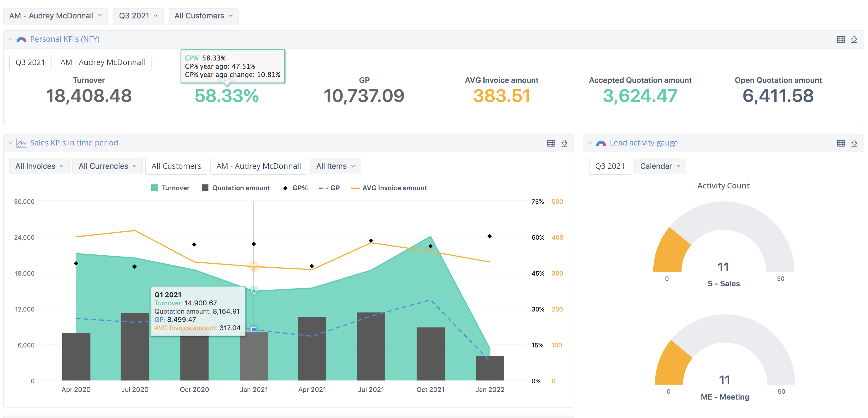Click the Sales KPIs in time period title
Image resolution: width=868 pixels, height=418 pixels.
tap(74, 143)
